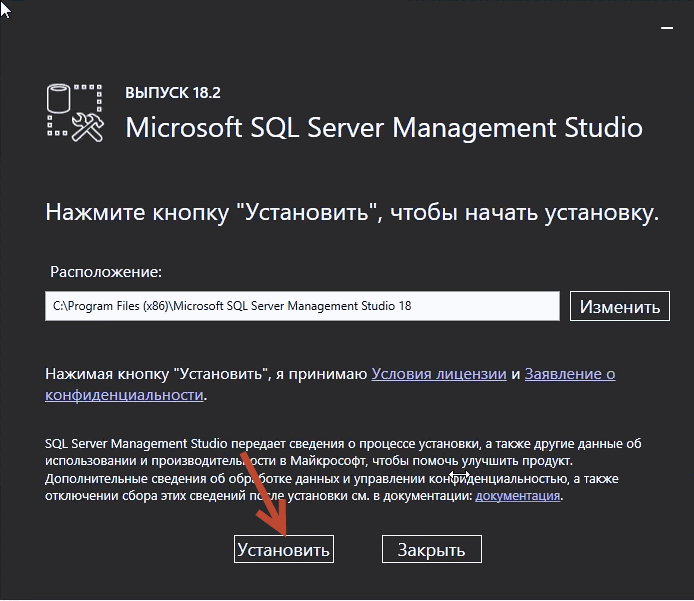Click the SQL Server Management Studio logo icon
Viewport: 694px width, 601px height.
(x=75, y=113)
